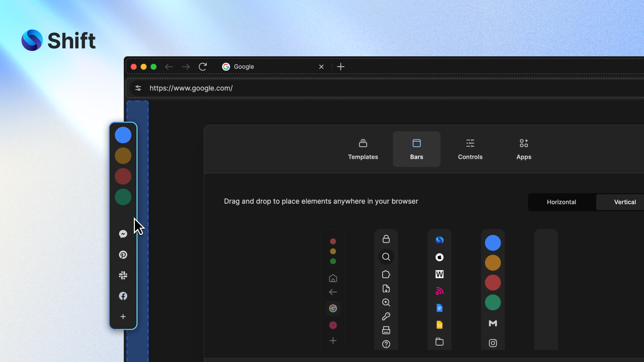Viewport: 644px width, 362px height.
Task: Switch orientation to Horizontal
Action: [x=561, y=202]
